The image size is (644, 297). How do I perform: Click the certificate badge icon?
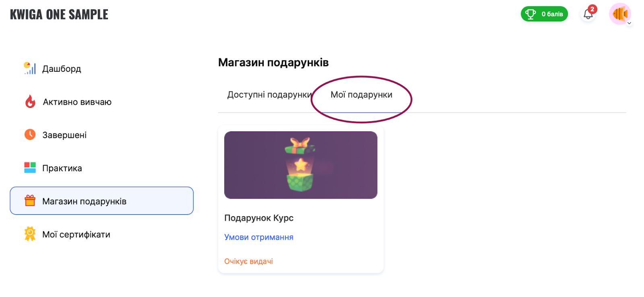click(30, 234)
